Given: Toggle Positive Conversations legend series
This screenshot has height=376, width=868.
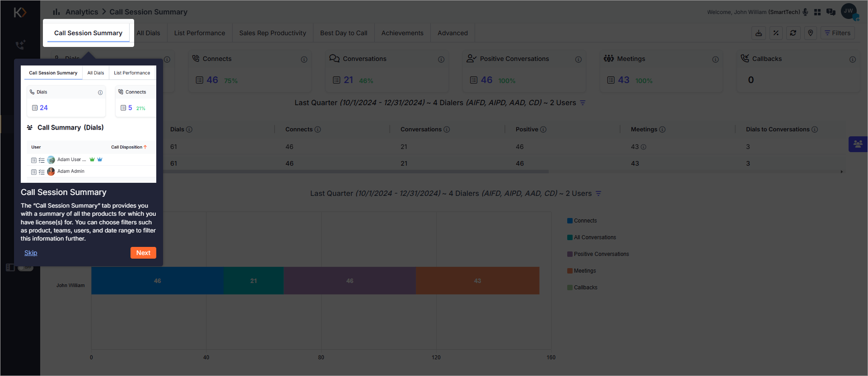Looking at the screenshot, I should tap(598, 254).
